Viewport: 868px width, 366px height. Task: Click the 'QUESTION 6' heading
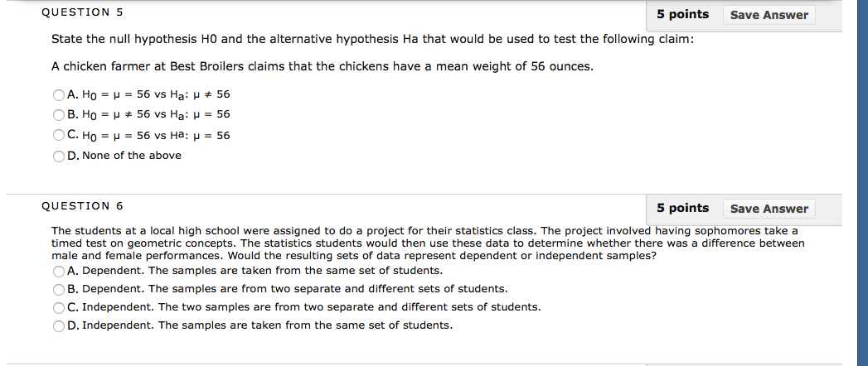[x=82, y=206]
